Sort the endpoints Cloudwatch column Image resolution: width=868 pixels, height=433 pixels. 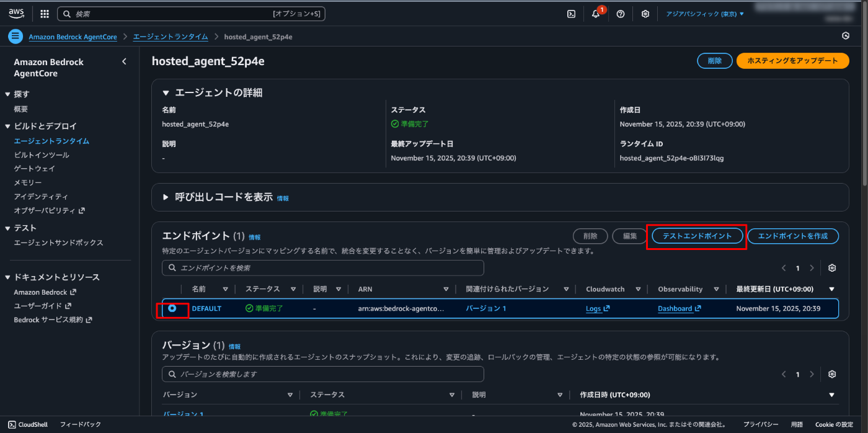(x=637, y=289)
